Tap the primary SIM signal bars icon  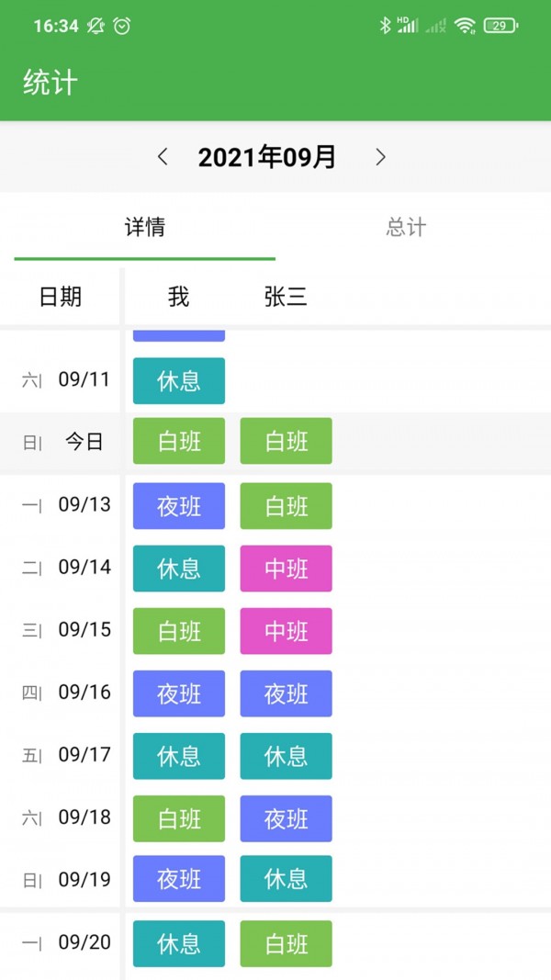[x=410, y=26]
